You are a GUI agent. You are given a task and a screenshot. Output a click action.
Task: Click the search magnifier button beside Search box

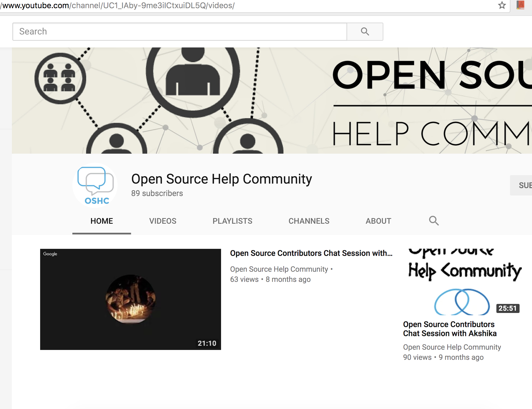[x=365, y=32]
